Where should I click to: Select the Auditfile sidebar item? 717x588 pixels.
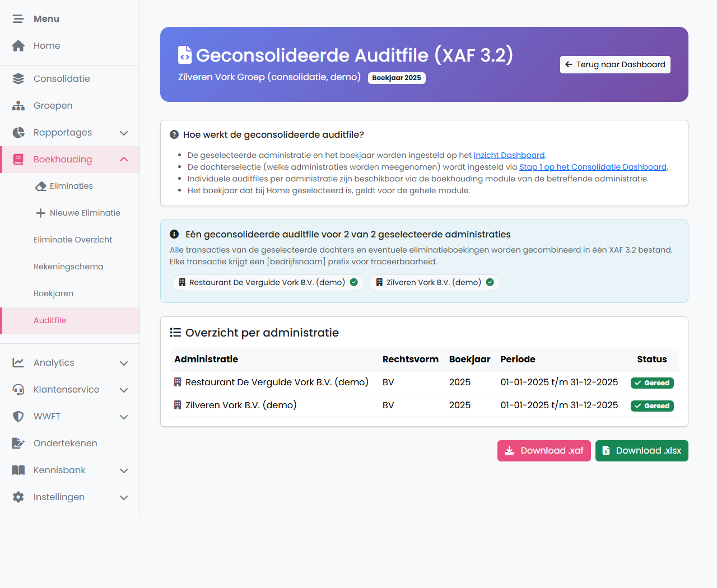click(x=70, y=321)
